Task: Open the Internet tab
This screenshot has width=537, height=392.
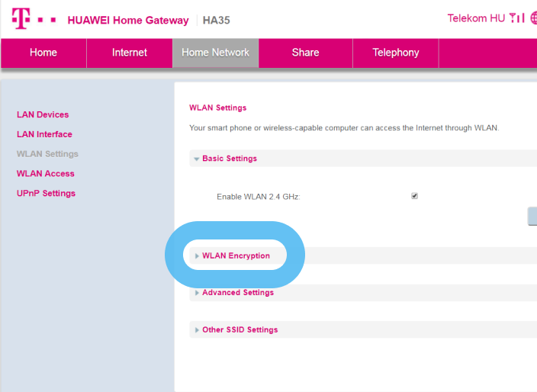Action: pyautogui.click(x=130, y=53)
